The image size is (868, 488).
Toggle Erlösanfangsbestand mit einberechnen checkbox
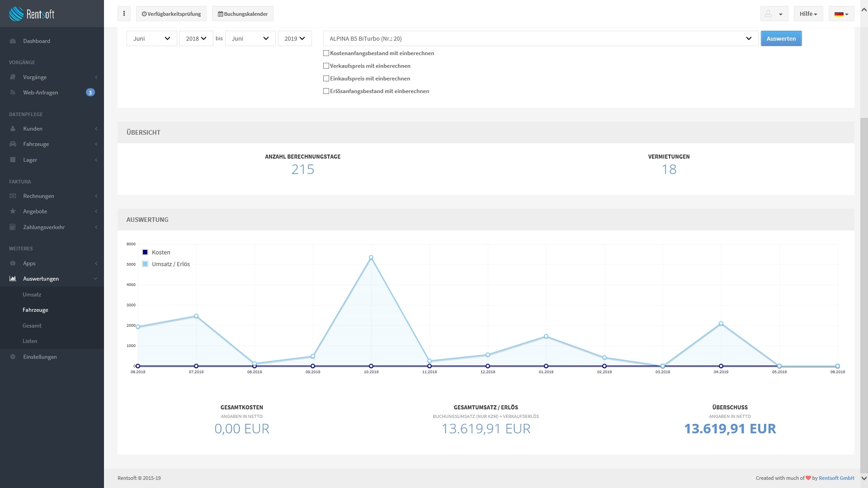[326, 91]
